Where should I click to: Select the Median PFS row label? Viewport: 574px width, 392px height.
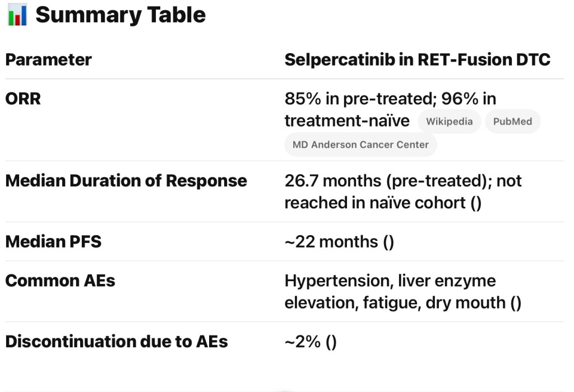53,241
